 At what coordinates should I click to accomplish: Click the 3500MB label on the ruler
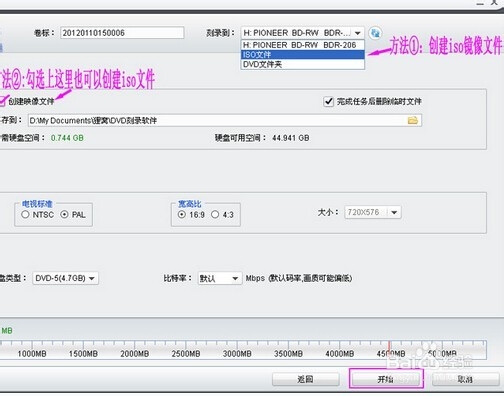(288, 354)
